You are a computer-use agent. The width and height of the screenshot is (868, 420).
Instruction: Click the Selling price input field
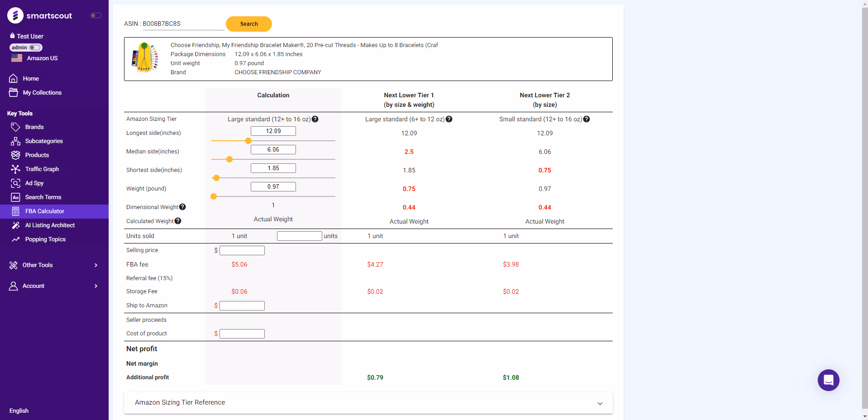click(242, 250)
